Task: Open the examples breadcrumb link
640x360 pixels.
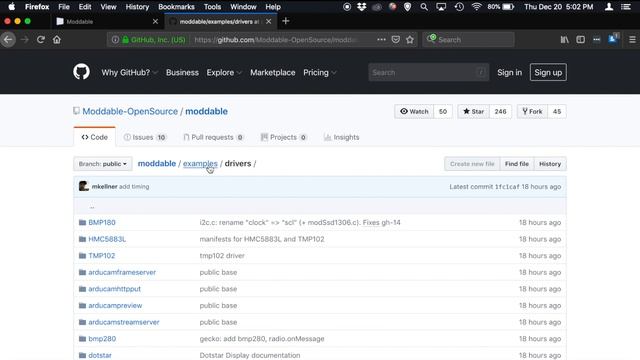Action: click(200, 163)
